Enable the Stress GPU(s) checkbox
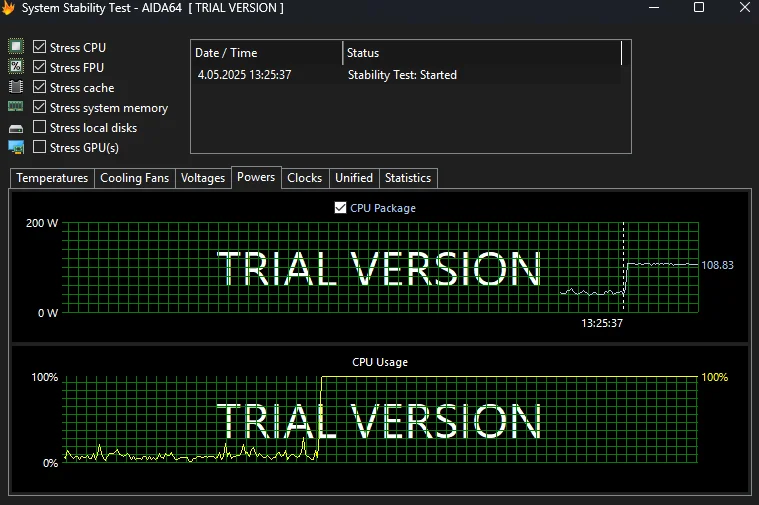 click(x=39, y=147)
